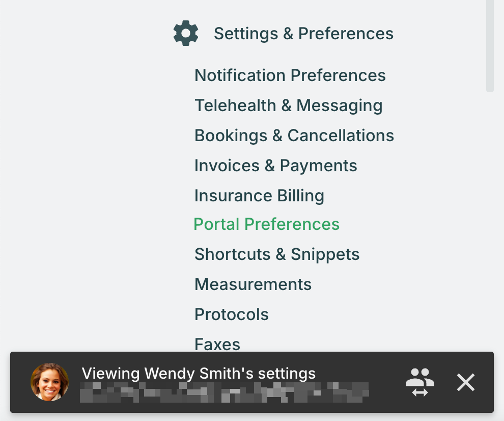504x421 pixels.
Task: Click the Settings & Preferences heading
Action: pos(303,34)
